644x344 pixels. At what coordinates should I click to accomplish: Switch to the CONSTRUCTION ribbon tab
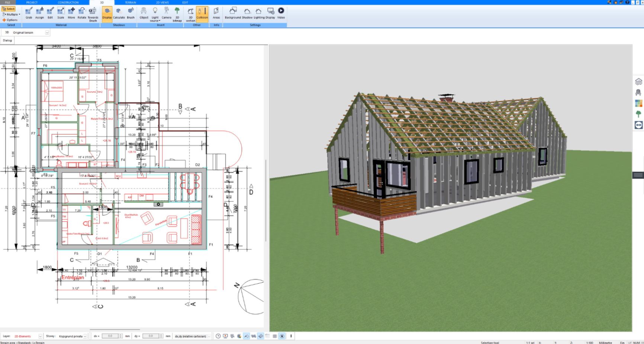[68, 2]
